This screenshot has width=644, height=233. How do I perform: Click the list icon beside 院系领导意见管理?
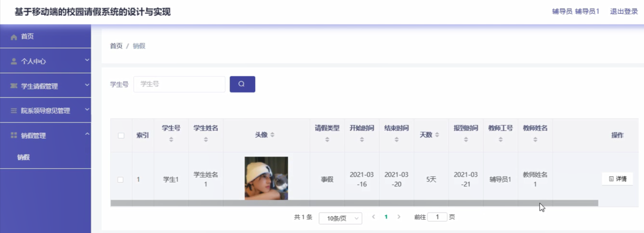(14, 110)
